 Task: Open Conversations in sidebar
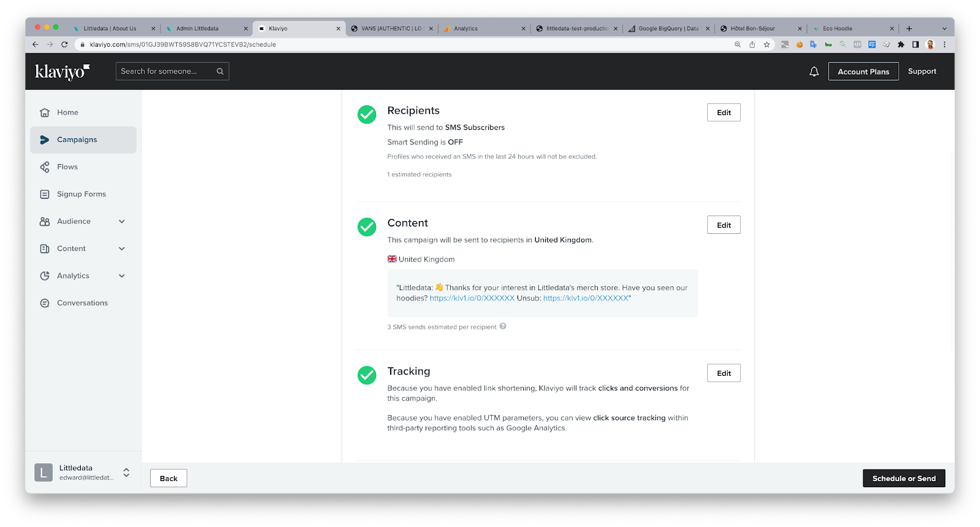point(83,303)
